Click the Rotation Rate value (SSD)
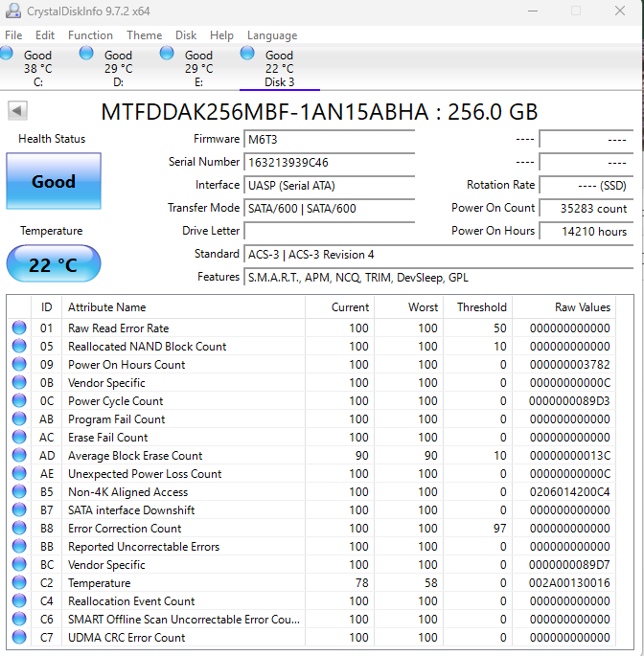This screenshot has height=656, width=644. pyautogui.click(x=586, y=186)
